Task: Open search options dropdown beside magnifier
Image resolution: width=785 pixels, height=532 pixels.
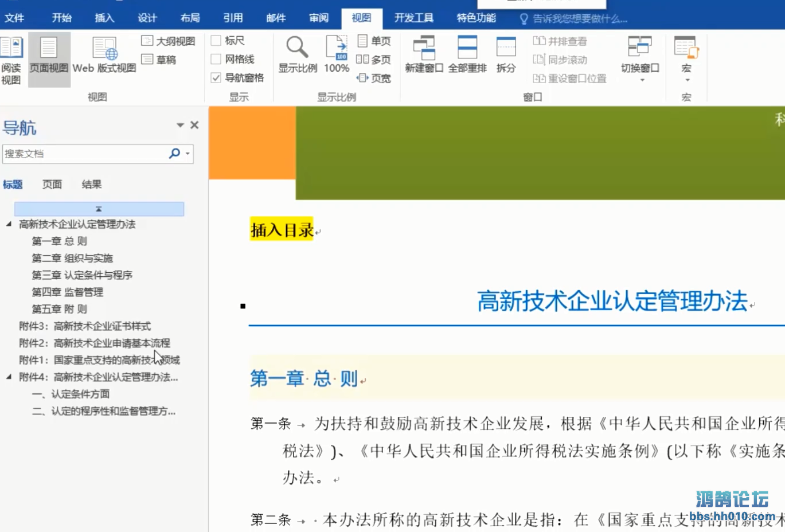Action: click(x=188, y=154)
